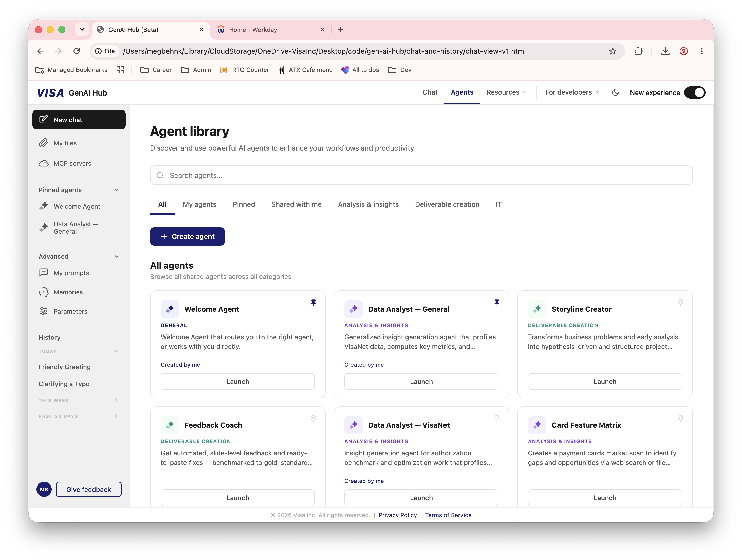Open the browser tab search dropdown
The width and height of the screenshot is (742, 560).
click(x=82, y=29)
